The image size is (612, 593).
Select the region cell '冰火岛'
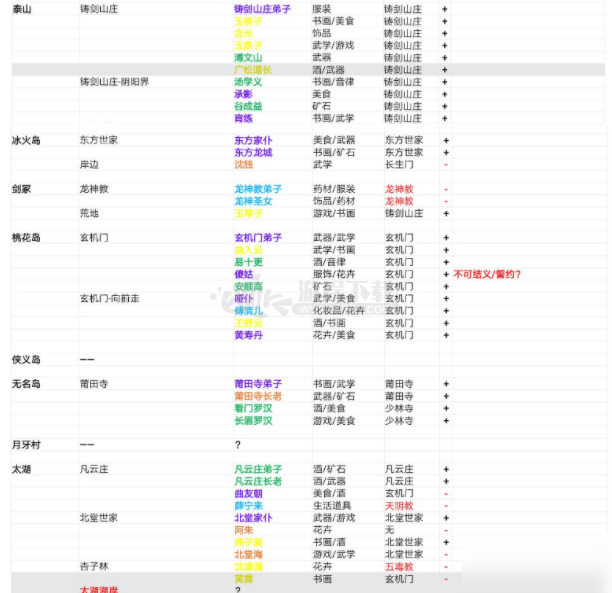tap(27, 140)
